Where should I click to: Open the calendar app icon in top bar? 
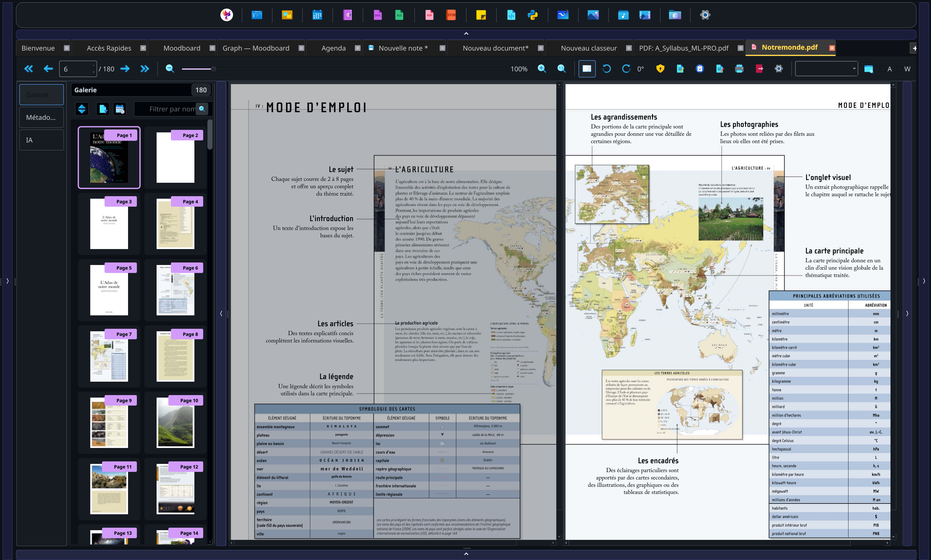(317, 15)
